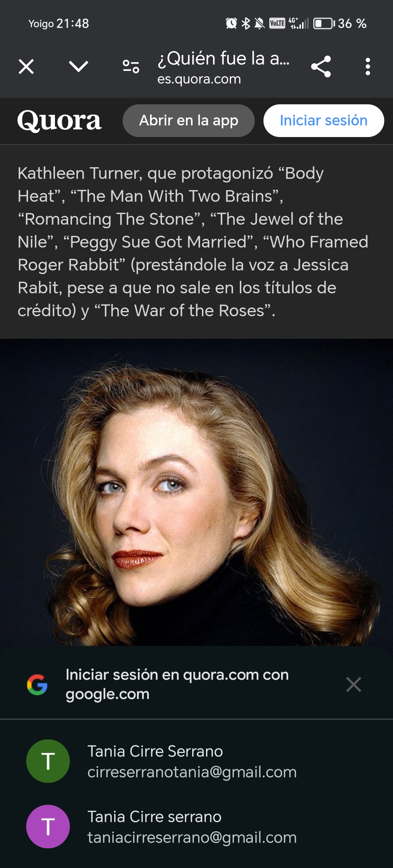The height and width of the screenshot is (868, 393).
Task: Tap the Google G logo
Action: 37,685
